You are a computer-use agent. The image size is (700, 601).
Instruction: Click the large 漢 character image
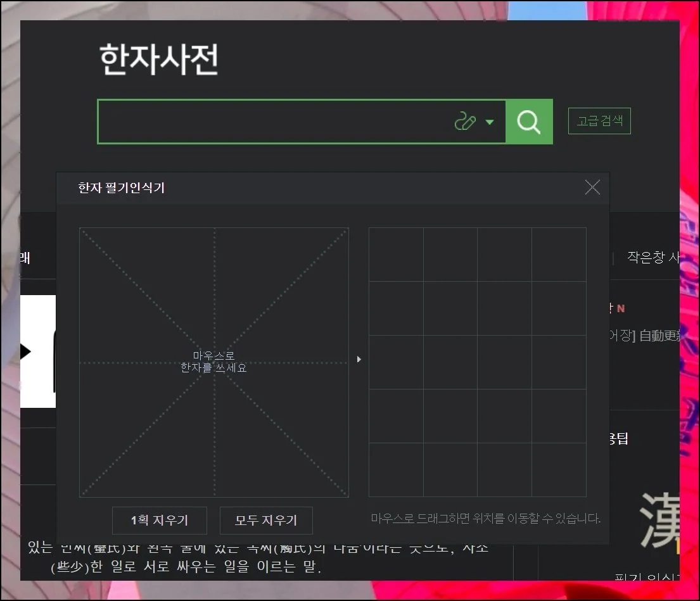point(659,521)
